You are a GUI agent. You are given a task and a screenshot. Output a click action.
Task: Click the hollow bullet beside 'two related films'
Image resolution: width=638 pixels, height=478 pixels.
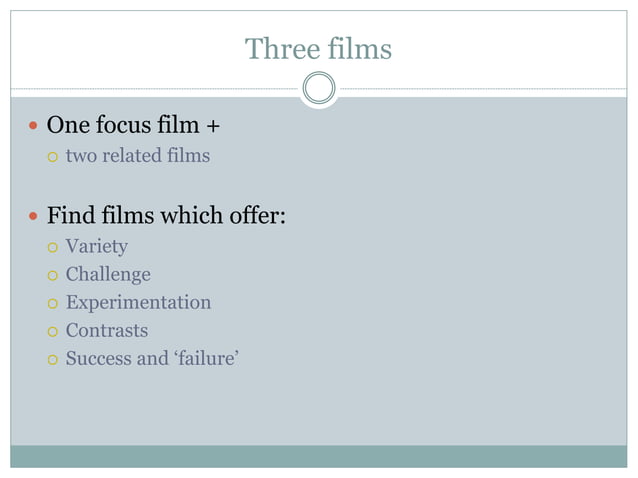click(52, 157)
